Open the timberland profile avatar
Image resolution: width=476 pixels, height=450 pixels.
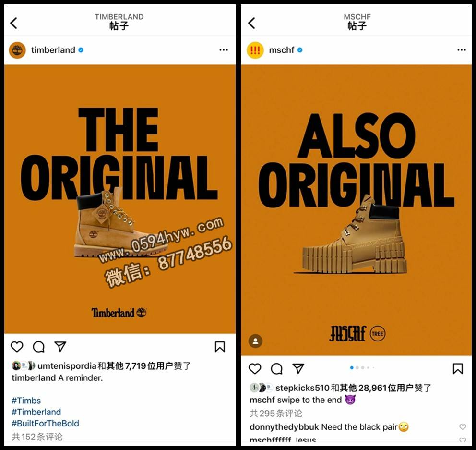click(17, 50)
